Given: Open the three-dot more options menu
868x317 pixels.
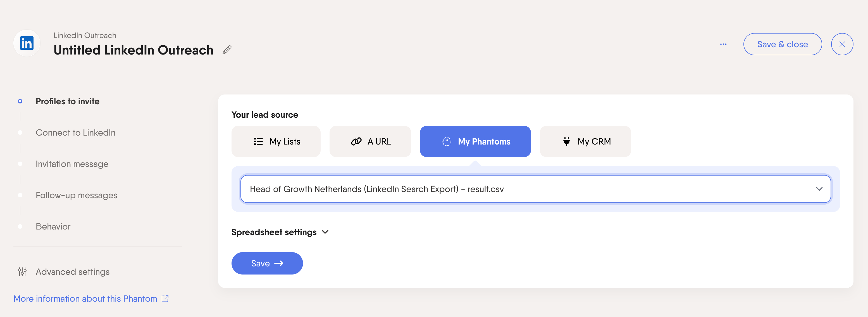Looking at the screenshot, I should click(723, 44).
